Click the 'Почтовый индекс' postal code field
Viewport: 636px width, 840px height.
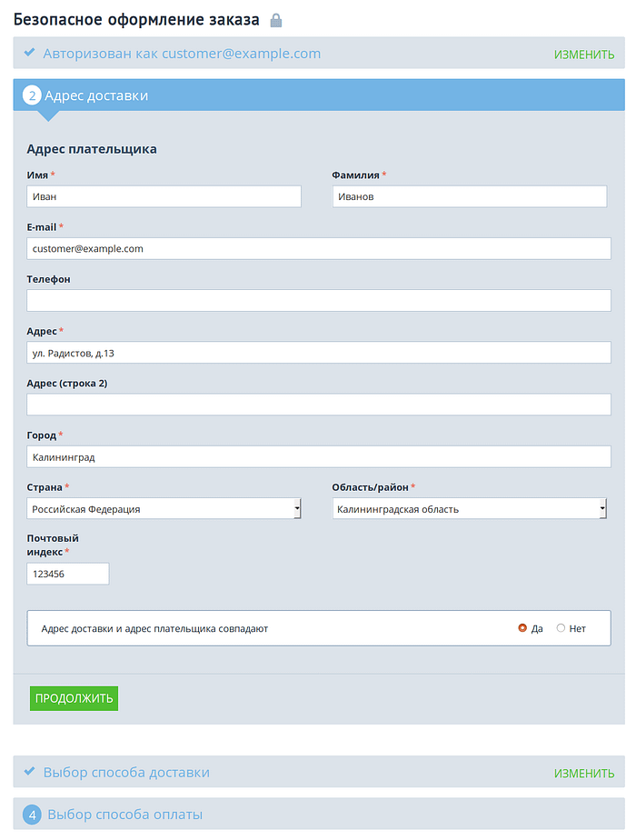coord(68,575)
